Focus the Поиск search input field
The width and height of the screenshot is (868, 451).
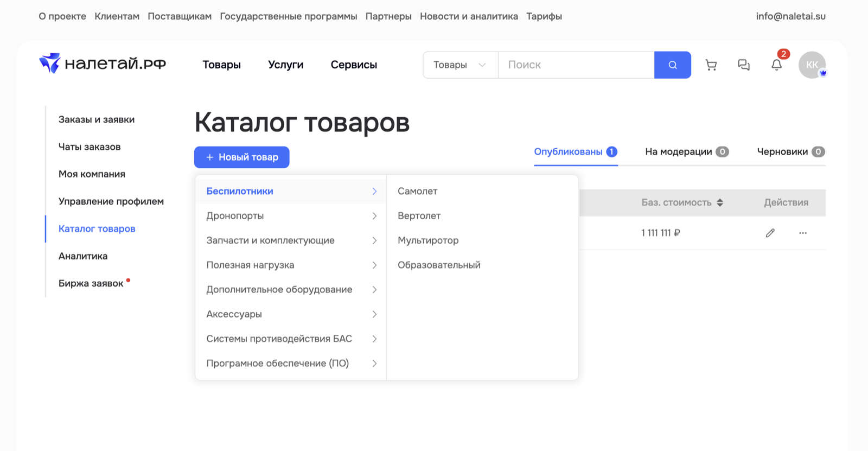pos(576,65)
